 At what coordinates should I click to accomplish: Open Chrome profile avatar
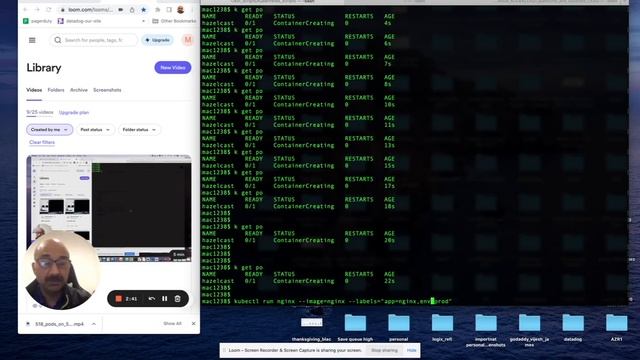coord(181,9)
